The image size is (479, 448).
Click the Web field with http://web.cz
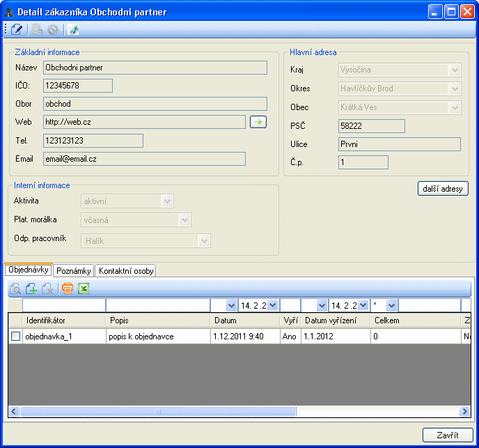point(145,122)
